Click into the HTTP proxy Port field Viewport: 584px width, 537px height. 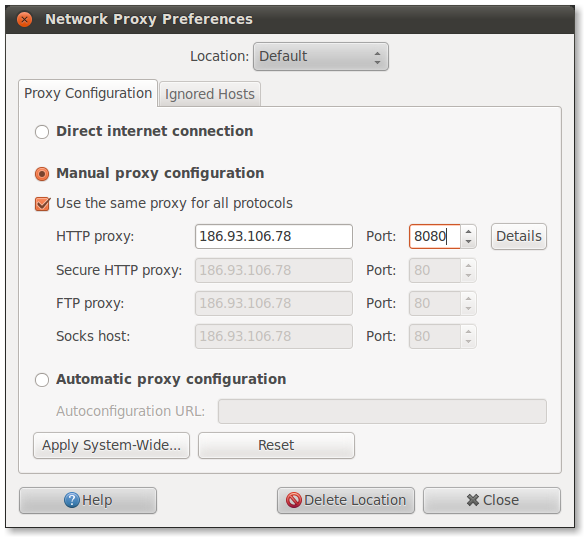click(x=435, y=236)
